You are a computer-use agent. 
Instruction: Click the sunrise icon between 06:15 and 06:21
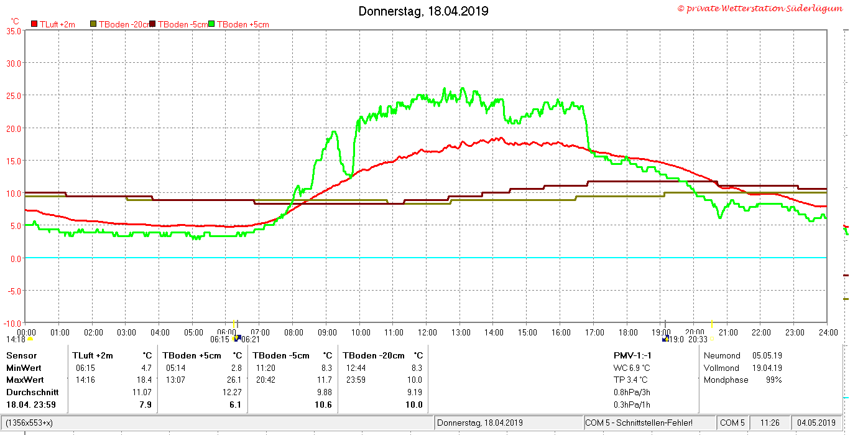coord(236,339)
